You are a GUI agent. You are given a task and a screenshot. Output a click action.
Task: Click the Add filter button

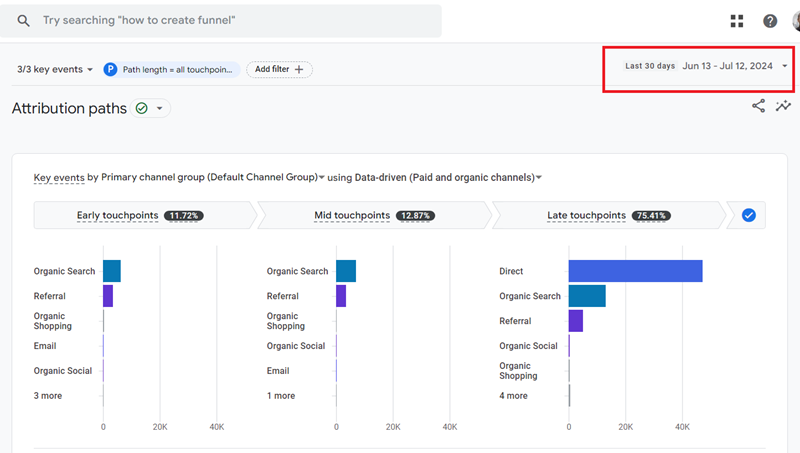(x=279, y=69)
